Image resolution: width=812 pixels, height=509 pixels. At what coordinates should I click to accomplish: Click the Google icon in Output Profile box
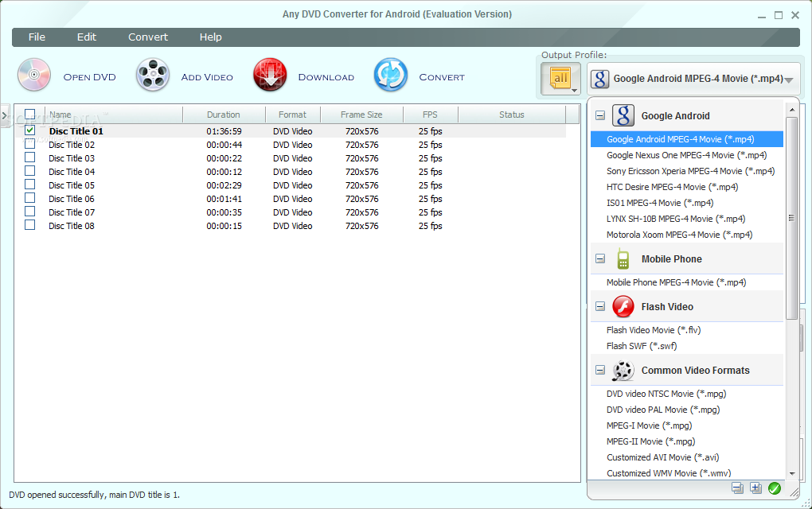[x=599, y=79]
